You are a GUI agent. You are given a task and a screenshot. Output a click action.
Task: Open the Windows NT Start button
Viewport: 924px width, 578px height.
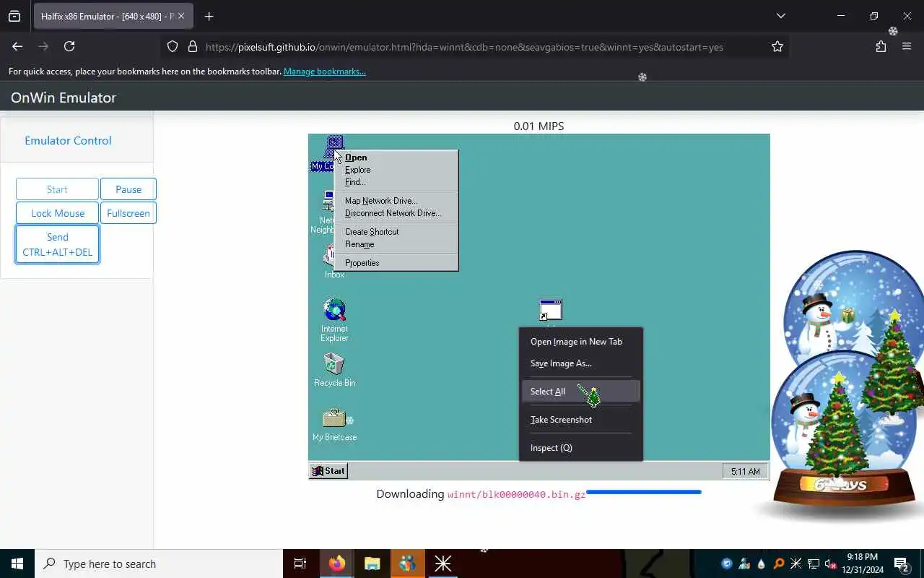[x=328, y=471]
